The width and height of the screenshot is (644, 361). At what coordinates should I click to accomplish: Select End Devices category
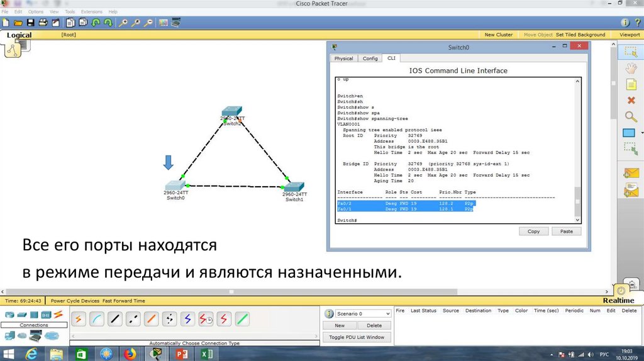pyautogui.click(x=9, y=336)
